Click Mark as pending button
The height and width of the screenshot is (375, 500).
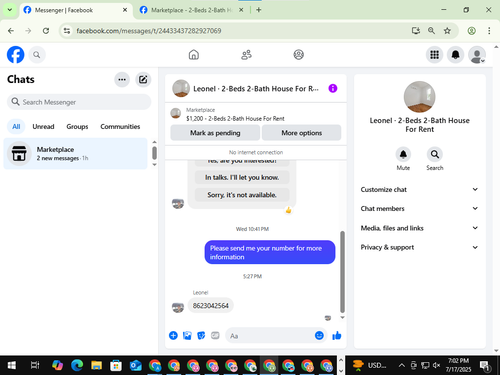pyautogui.click(x=215, y=133)
